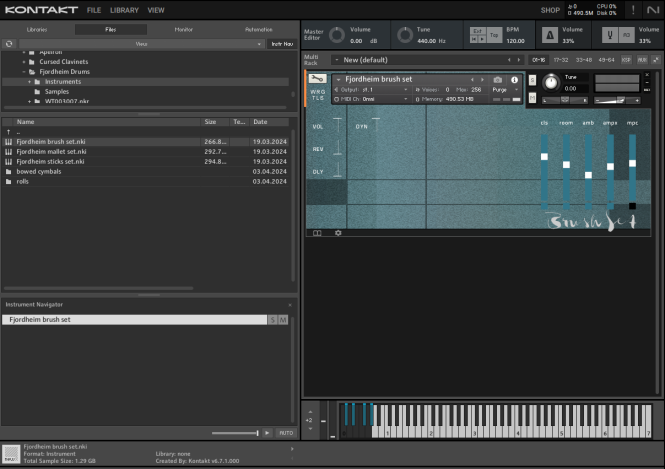The width and height of the screenshot is (665, 469).
Task: Toggle the AUX sends panel
Action: (642, 60)
